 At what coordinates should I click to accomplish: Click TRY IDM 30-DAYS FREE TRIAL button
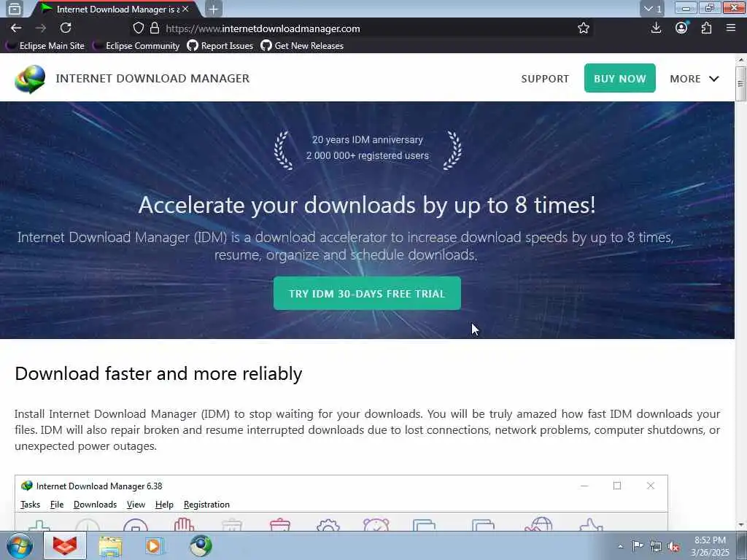367,293
